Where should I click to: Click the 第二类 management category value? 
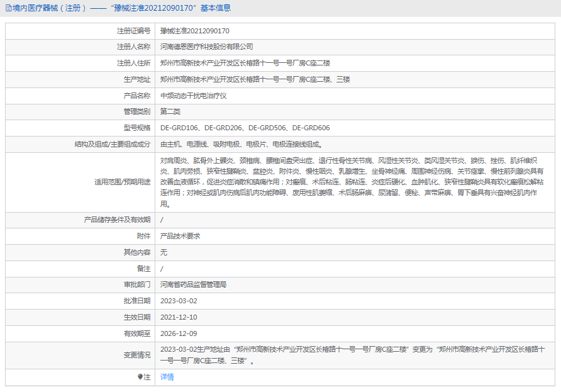coord(170,112)
